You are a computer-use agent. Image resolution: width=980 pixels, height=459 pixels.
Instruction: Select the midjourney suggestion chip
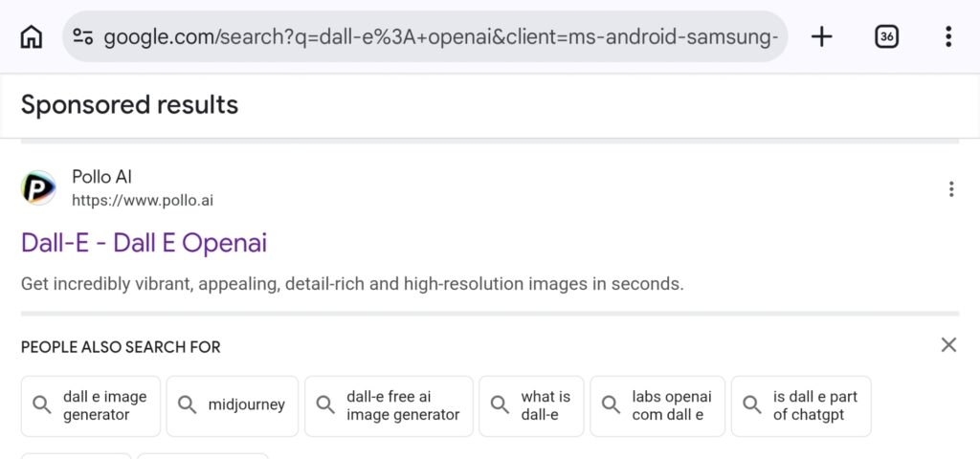tap(233, 405)
